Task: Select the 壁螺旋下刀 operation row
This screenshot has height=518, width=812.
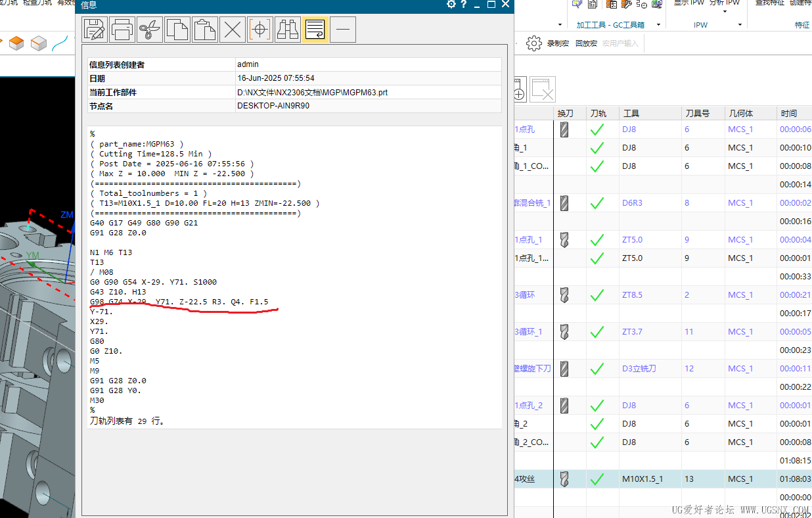Action: tap(533, 369)
